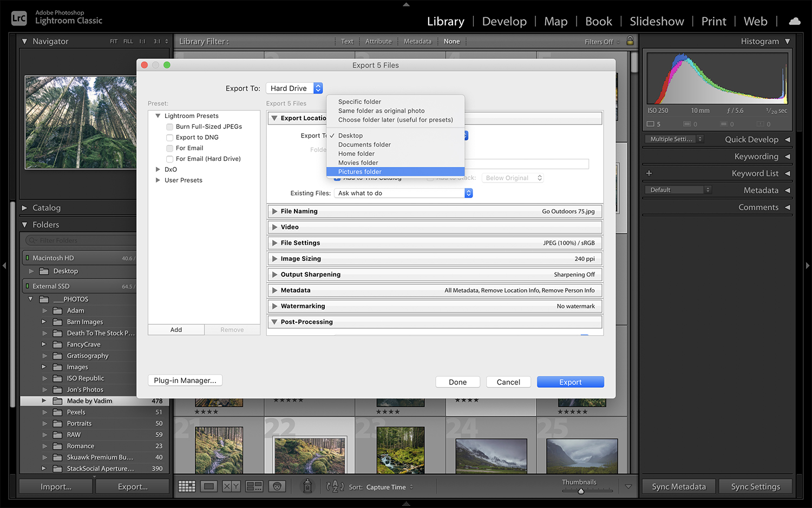The width and height of the screenshot is (812, 508).
Task: Click the Metadata filter tab
Action: coord(417,41)
